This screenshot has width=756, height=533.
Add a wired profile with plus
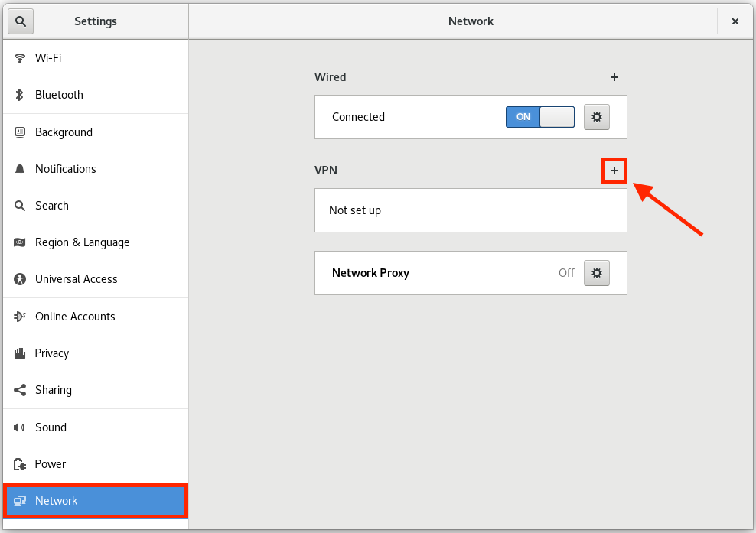(614, 77)
